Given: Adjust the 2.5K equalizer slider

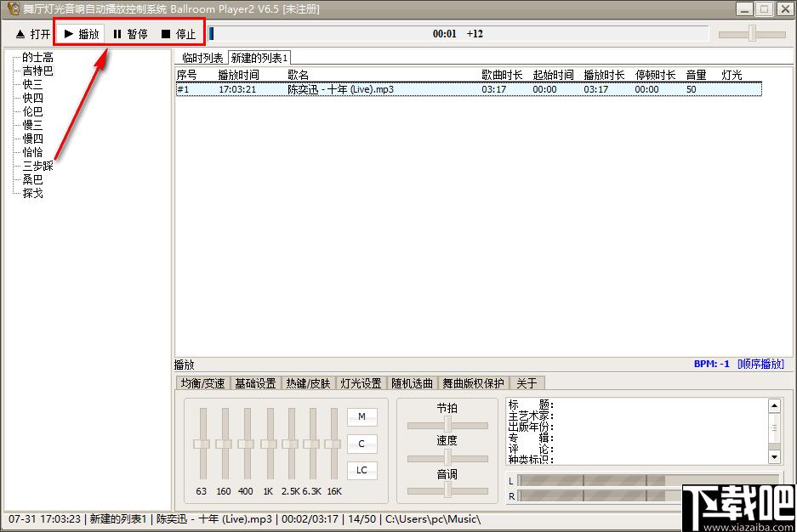Looking at the screenshot, I should [291, 444].
